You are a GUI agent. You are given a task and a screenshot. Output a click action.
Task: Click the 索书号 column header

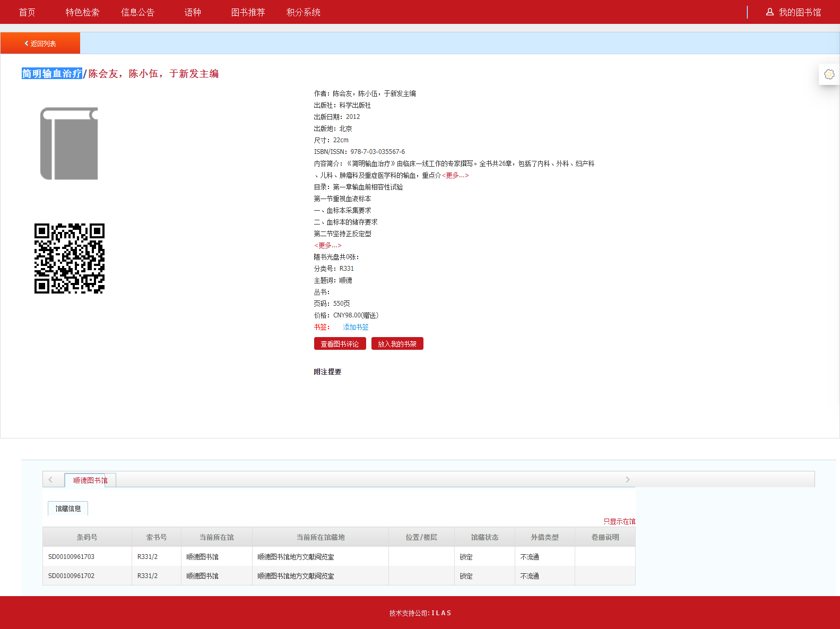pyautogui.click(x=157, y=537)
